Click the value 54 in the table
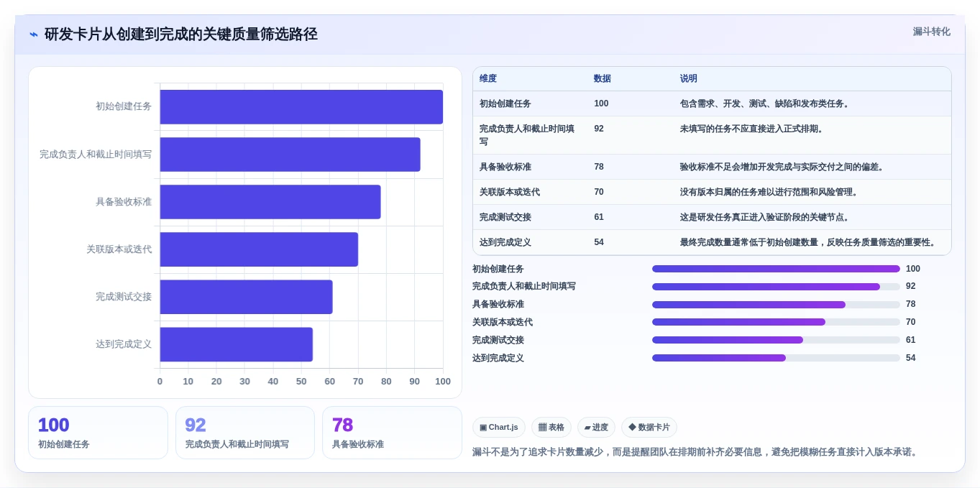The image size is (980, 488). tap(599, 242)
